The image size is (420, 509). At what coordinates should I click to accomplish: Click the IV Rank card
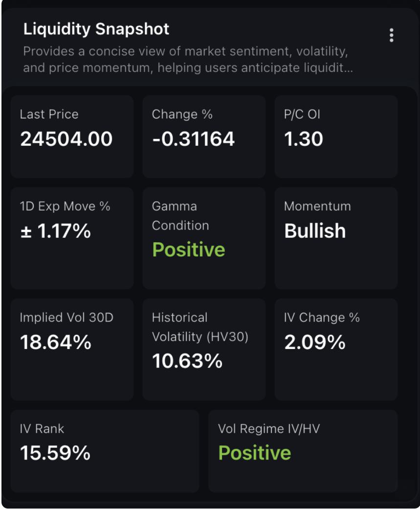(105, 451)
